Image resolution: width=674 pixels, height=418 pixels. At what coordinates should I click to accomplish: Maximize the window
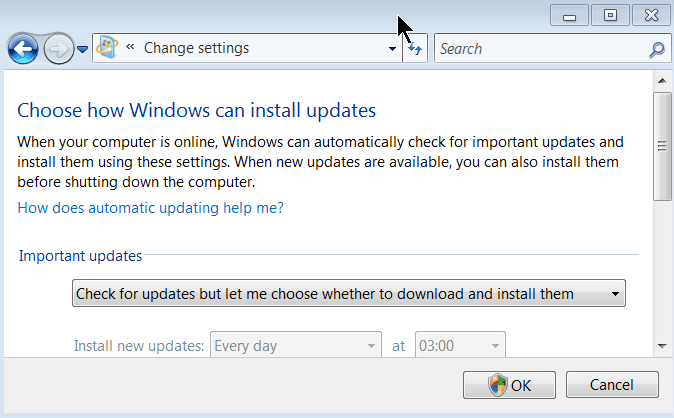pos(610,15)
